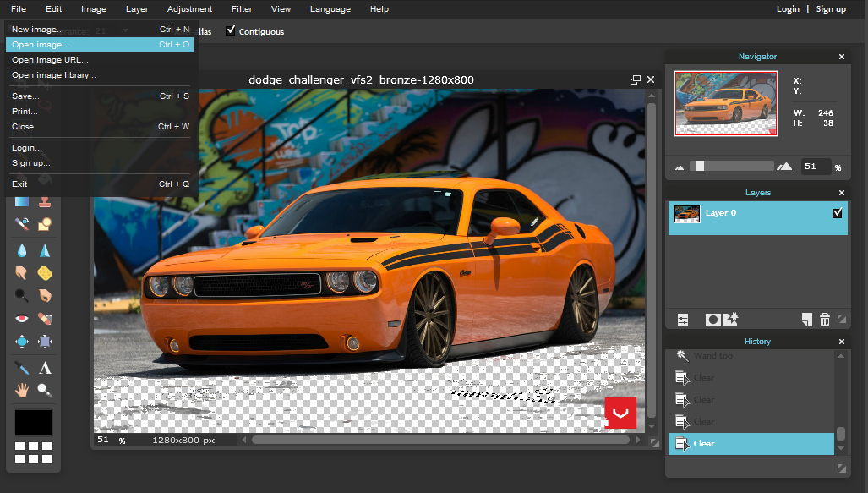Select the highlighted Clear history entry
The width and height of the screenshot is (868, 493).
click(751, 444)
